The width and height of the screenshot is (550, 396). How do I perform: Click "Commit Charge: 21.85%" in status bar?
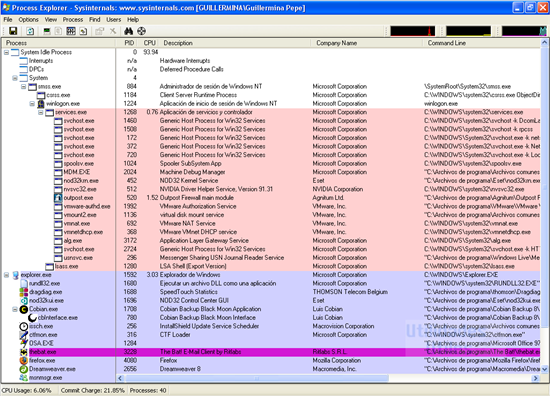[93, 390]
